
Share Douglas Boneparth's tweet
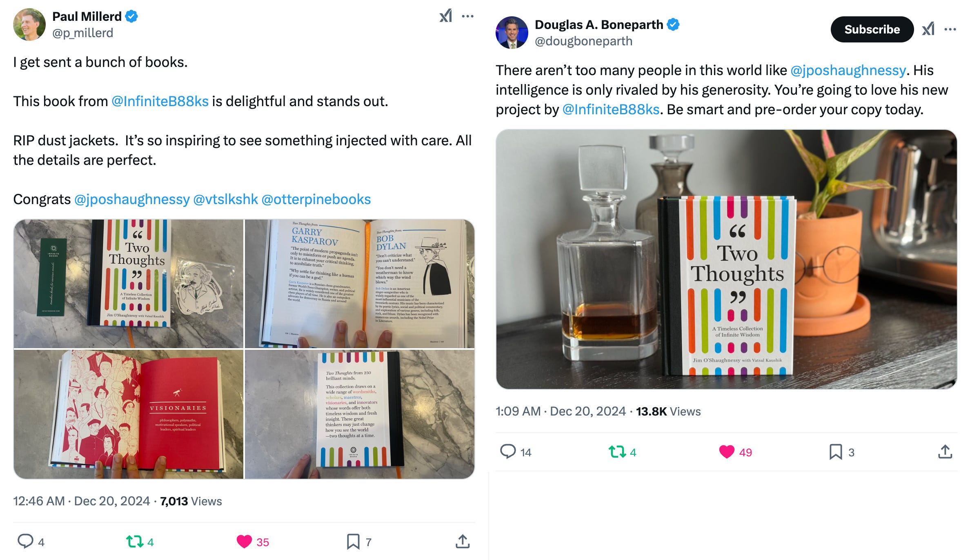tap(945, 451)
